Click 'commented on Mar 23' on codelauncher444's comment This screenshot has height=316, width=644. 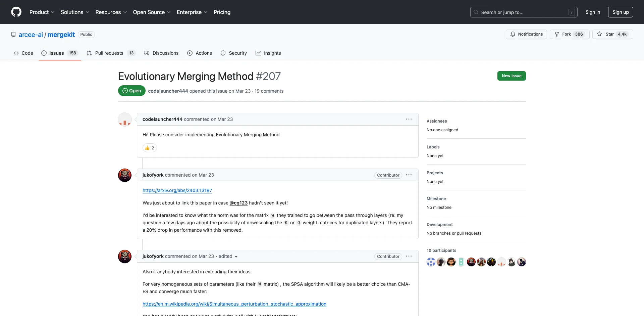click(x=208, y=119)
